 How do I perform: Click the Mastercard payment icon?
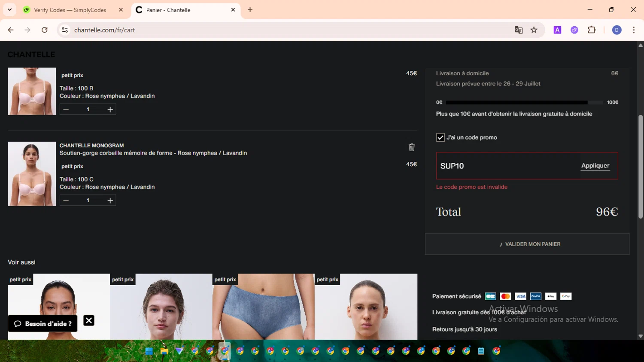505,296
